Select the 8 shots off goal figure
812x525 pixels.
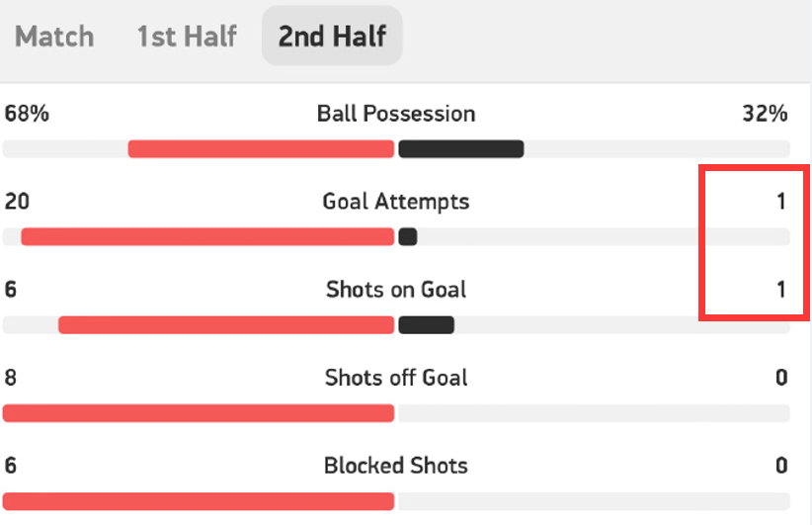coord(11,378)
